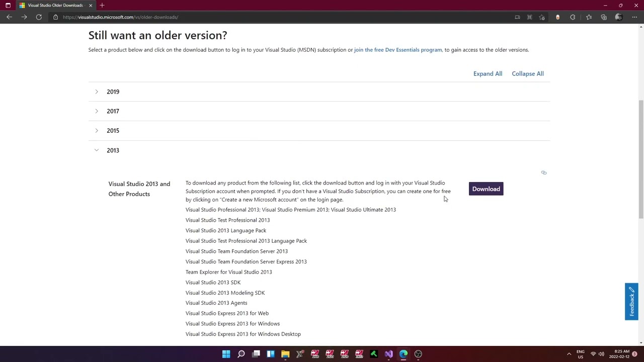Copy section link icon above Download

(544, 172)
